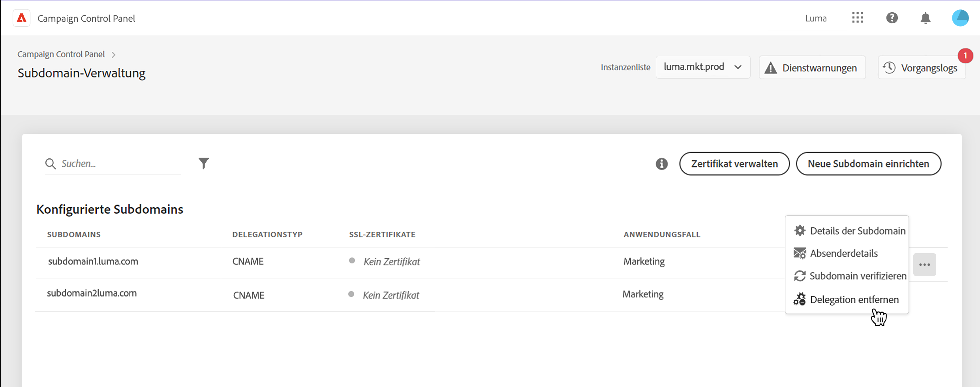The height and width of the screenshot is (387, 980).
Task: Open the user profile avatar
Action: tap(960, 18)
